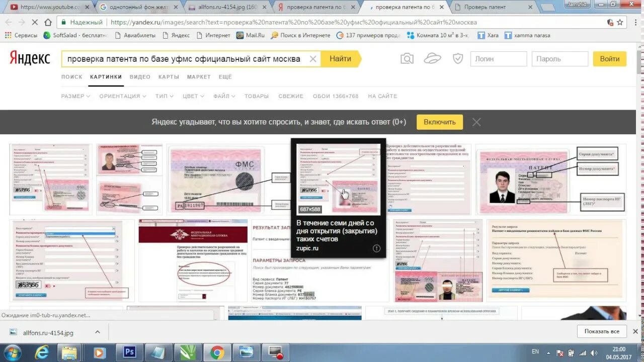Click the Войти login button
644x362 pixels.
coord(610,59)
